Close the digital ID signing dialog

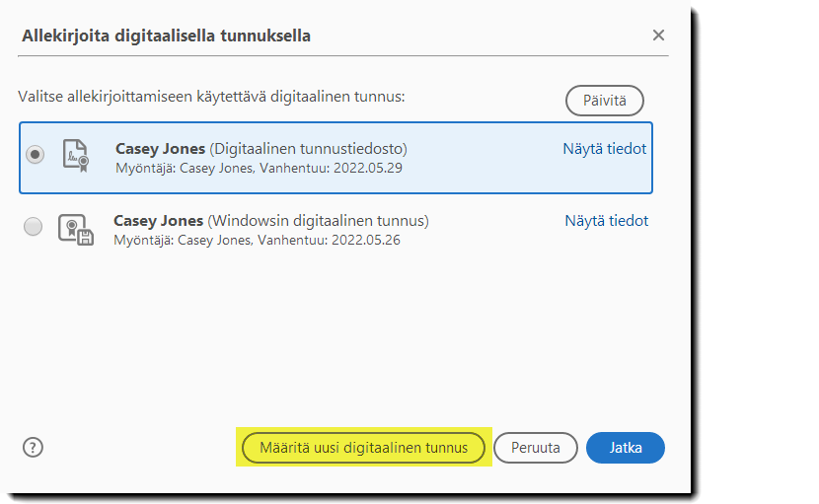pos(658,36)
